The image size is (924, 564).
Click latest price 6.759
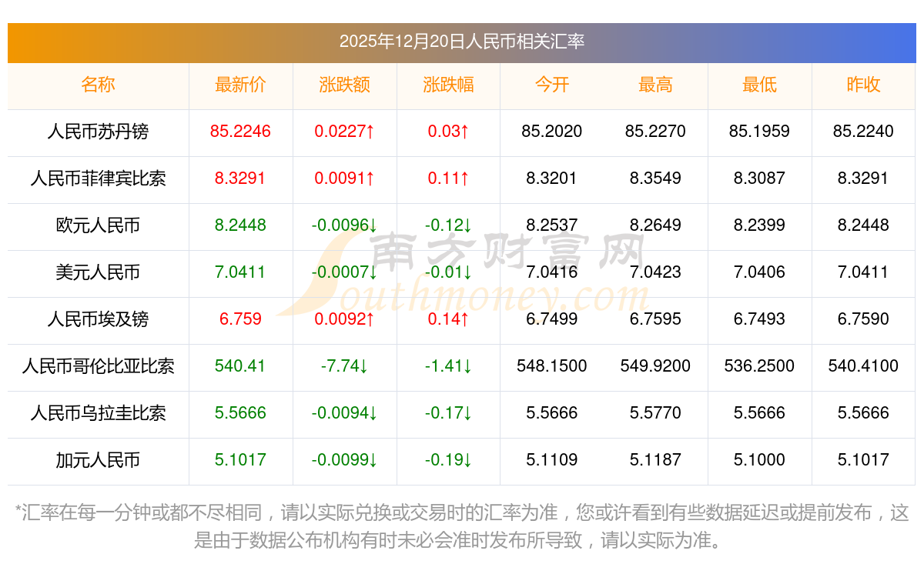click(240, 319)
